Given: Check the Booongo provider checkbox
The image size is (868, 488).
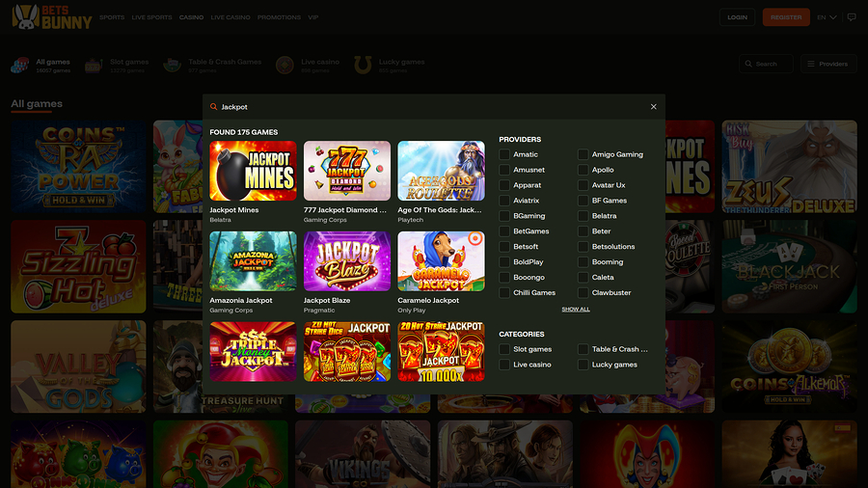Looking at the screenshot, I should 504,277.
